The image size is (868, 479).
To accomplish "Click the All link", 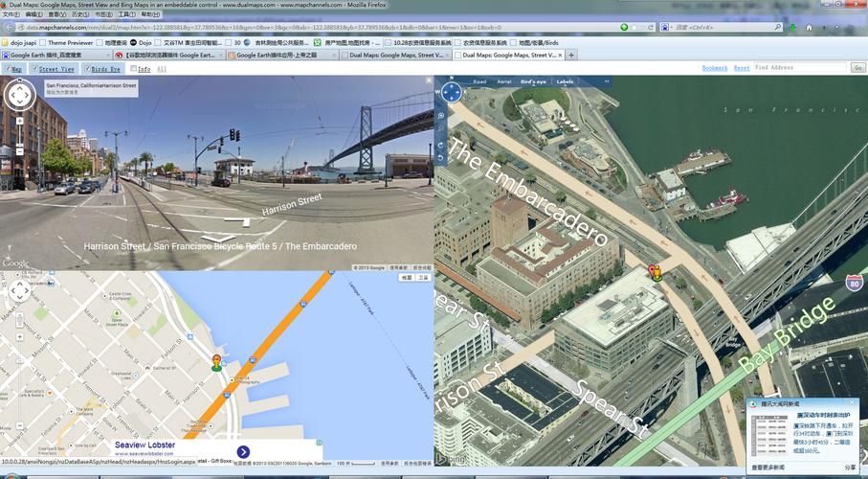I will 162,69.
